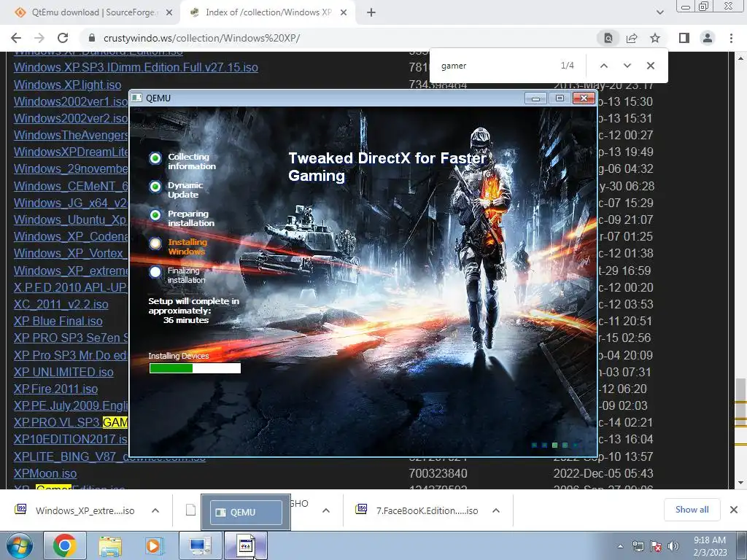Go to previous find result
This screenshot has height=560, width=747.
pos(603,66)
